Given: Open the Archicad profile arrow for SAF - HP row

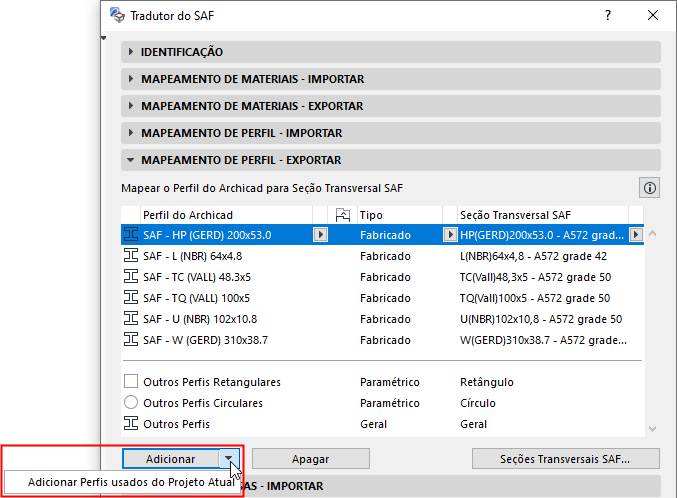Looking at the screenshot, I should tap(320, 235).
